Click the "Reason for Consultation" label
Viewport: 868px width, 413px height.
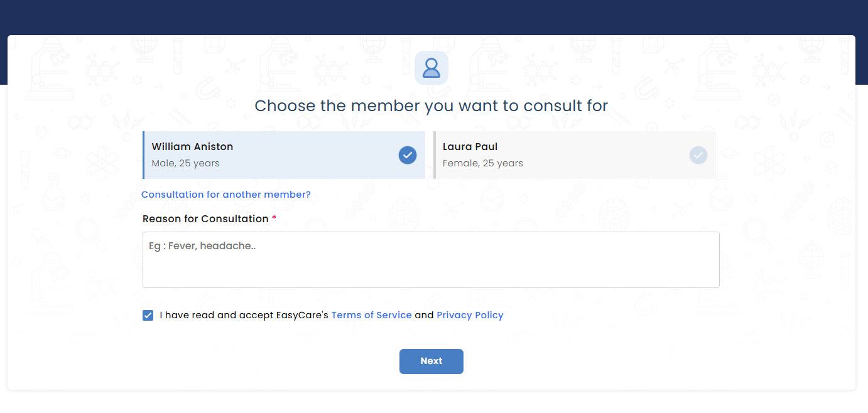(204, 218)
